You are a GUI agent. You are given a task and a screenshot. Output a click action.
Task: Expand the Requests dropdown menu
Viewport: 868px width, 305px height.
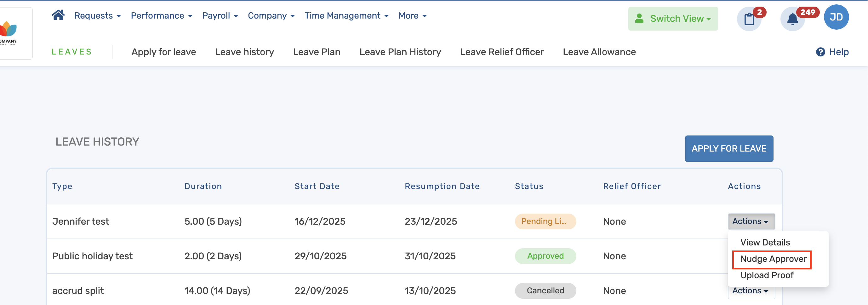pos(97,16)
